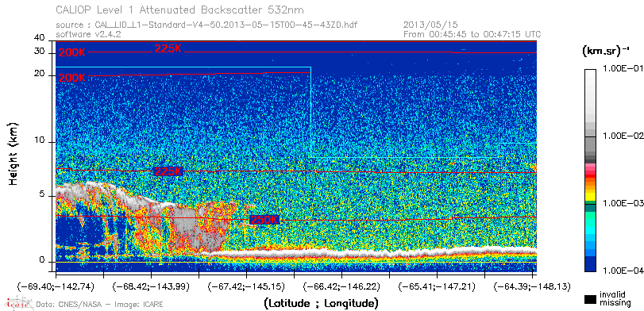Click the black invalid/missing legend swatch
This screenshot has height=311, width=644.
pyautogui.click(x=590, y=300)
